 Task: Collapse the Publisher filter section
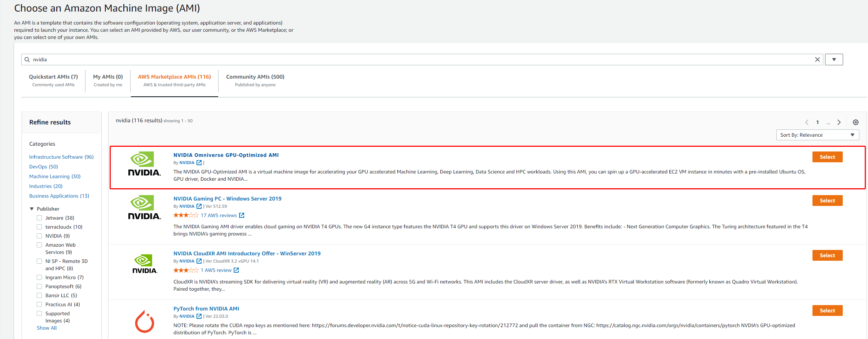(x=32, y=209)
